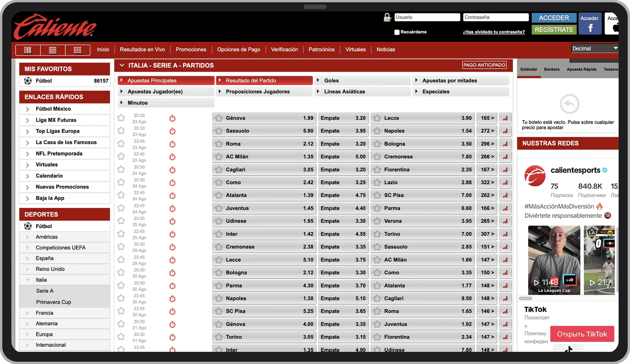
Task: Favorite the Génova vs Lecce match star
Action: pos(121,118)
